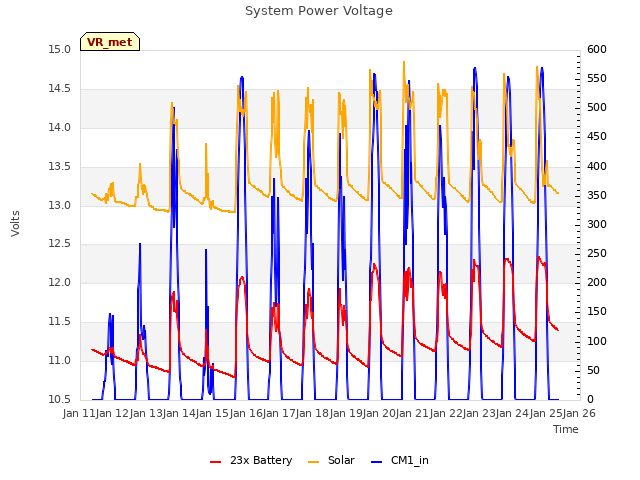Click the orange Solar legend swatch
Viewport: 640px width, 480px height.
pos(313,462)
